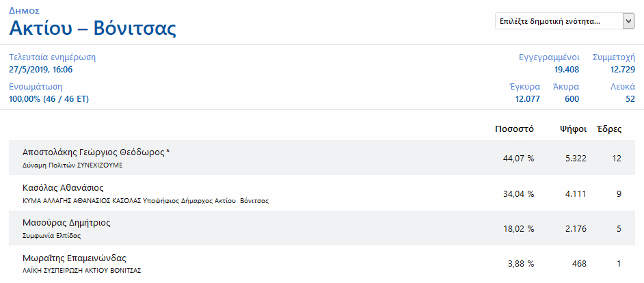Click the Έδρες column header
The image size is (644, 283).
tap(609, 129)
